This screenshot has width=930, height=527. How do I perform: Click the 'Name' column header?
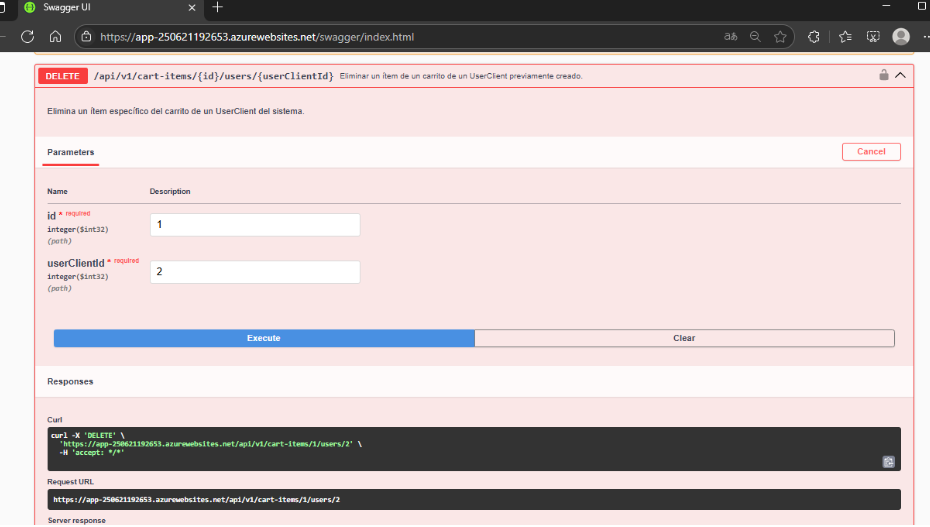(58, 191)
